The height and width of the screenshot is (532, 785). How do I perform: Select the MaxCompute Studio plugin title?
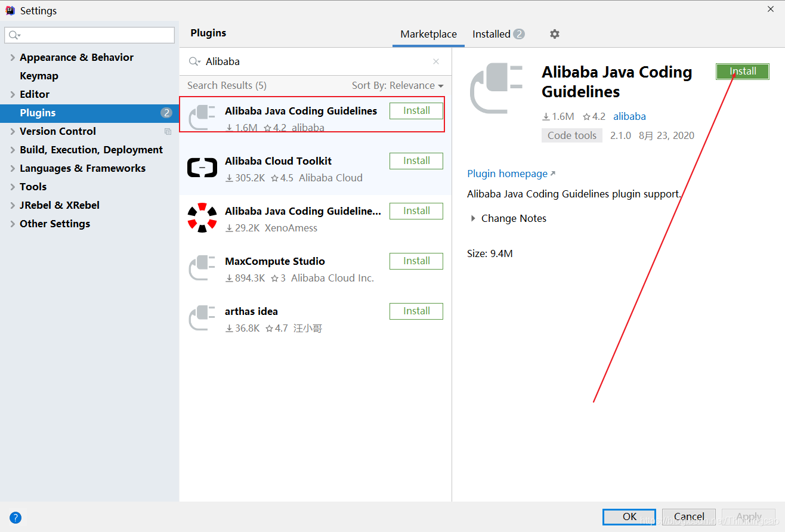pos(275,261)
